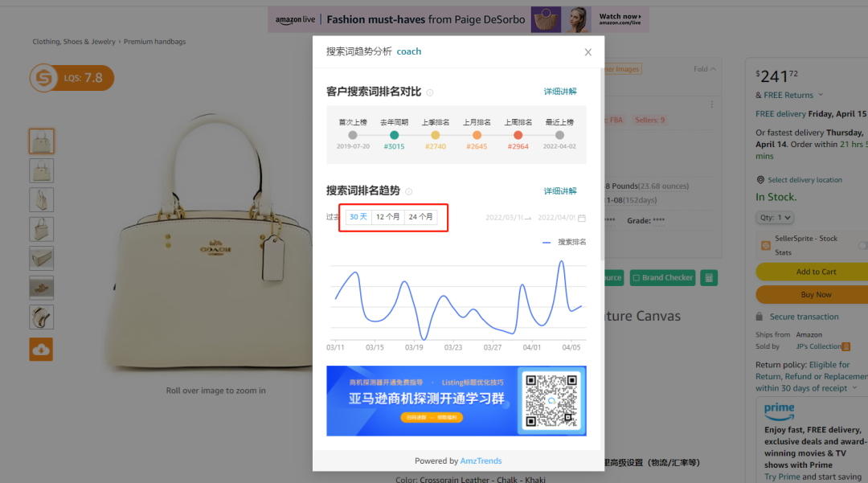Image resolution: width=868 pixels, height=483 pixels.
Task: Click the start date field 2022/03/1
Action: click(502, 218)
